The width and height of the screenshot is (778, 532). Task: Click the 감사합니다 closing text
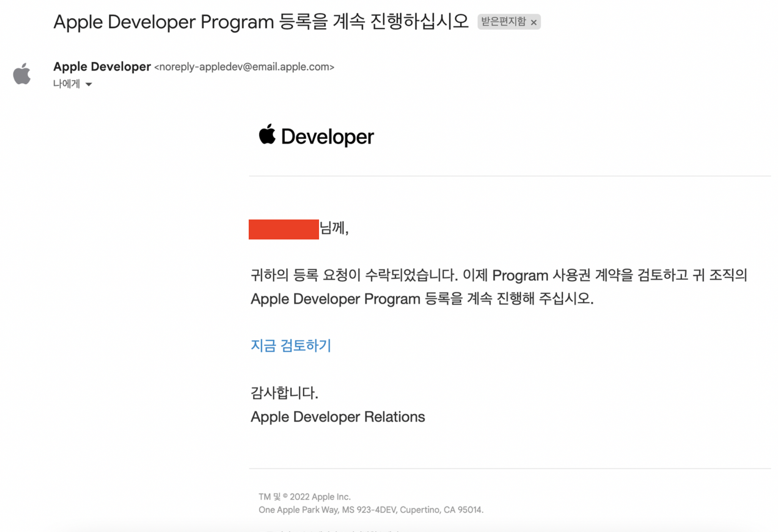(284, 392)
